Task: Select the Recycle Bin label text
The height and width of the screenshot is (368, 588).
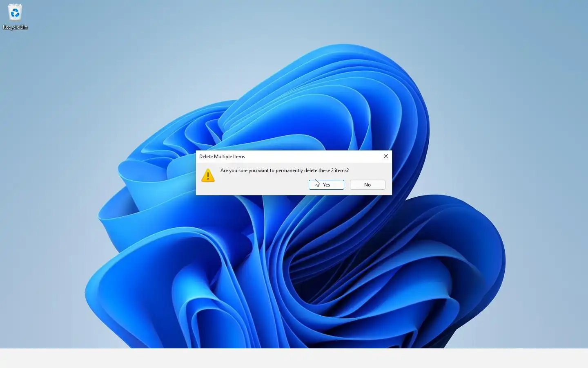Action: (x=15, y=27)
